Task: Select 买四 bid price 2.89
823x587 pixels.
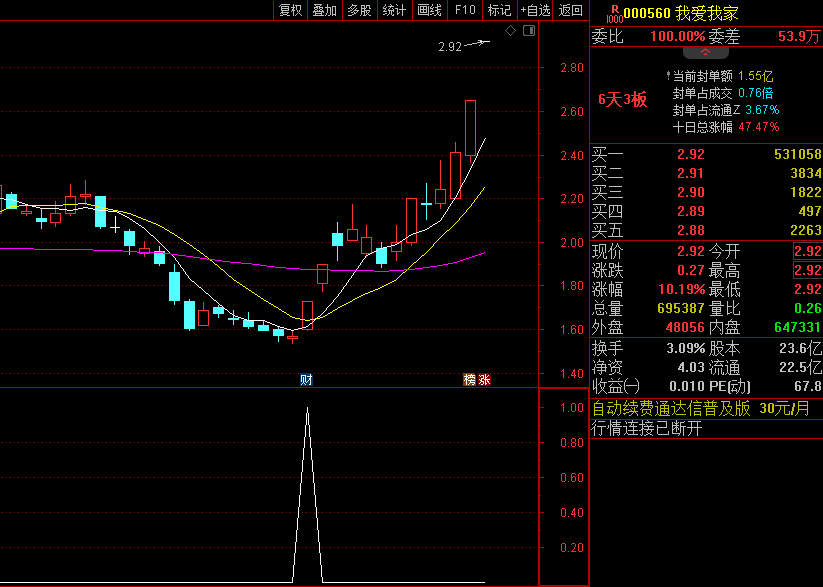Action: click(x=691, y=211)
